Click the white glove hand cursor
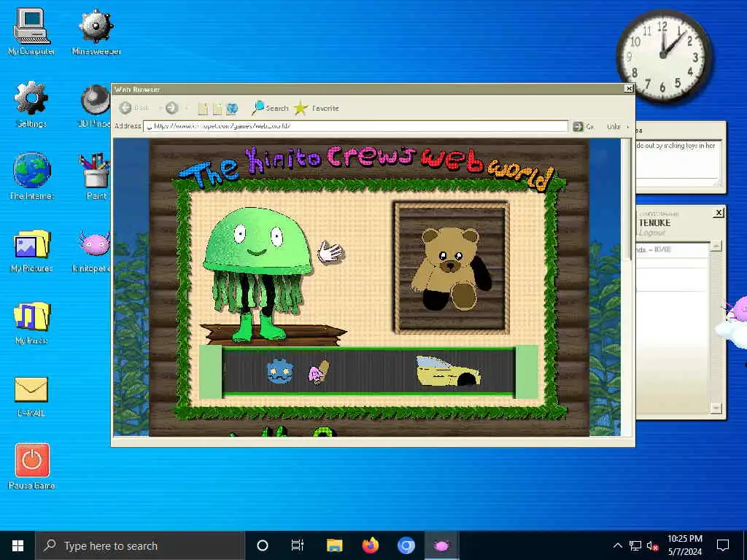Screen dimensions: 747x560 (x=330, y=252)
